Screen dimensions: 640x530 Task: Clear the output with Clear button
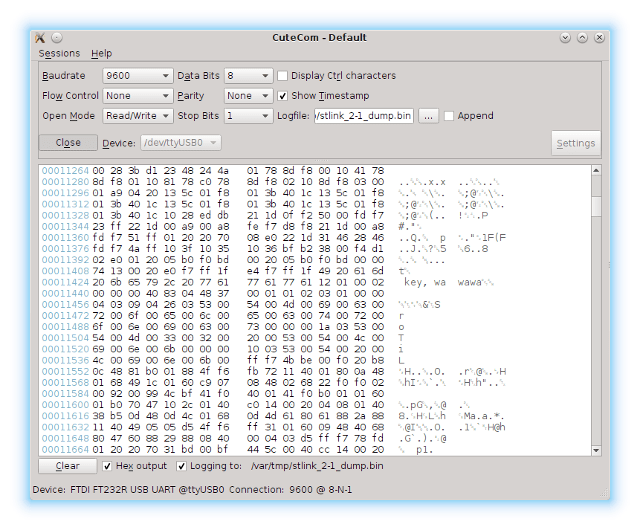point(68,466)
